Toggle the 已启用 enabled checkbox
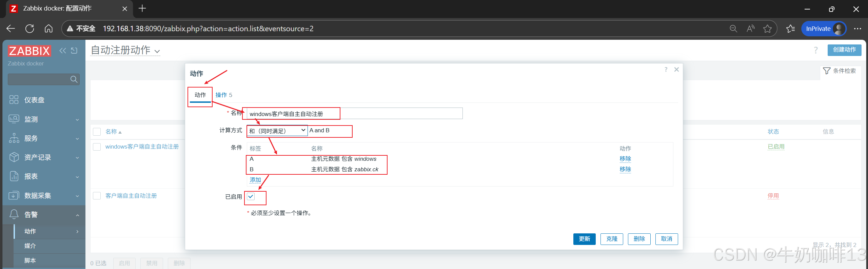The image size is (868, 269). pos(251,196)
